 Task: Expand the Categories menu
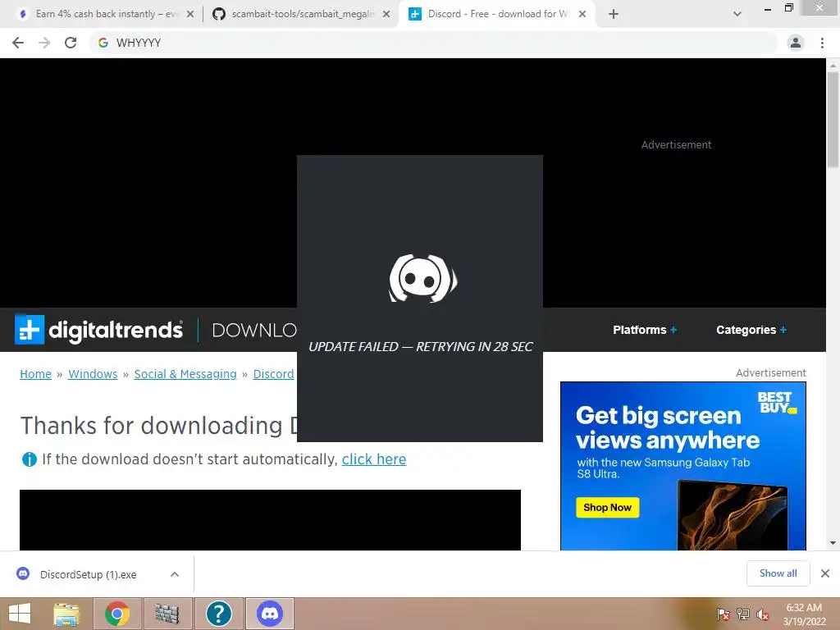[x=751, y=330]
